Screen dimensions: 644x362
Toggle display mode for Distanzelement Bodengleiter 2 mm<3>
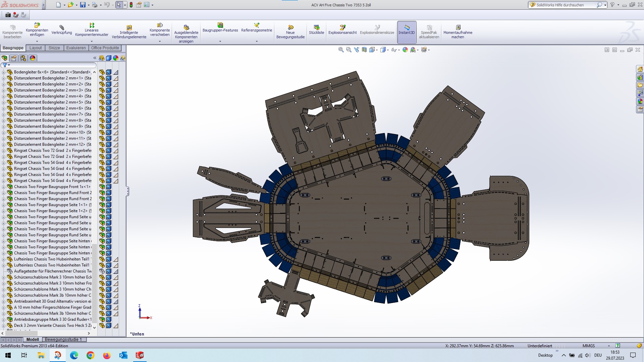(108, 90)
